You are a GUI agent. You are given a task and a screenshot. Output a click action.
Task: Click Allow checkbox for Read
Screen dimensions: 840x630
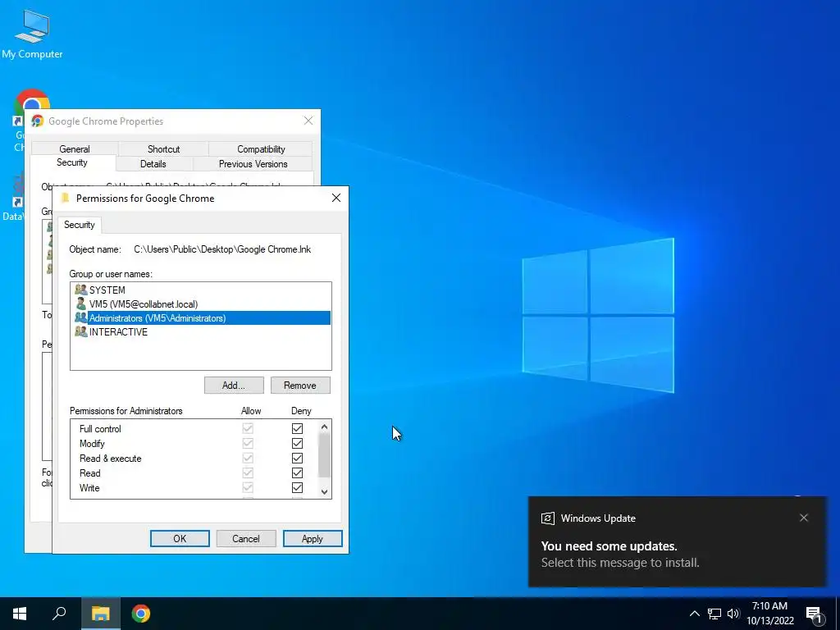(248, 473)
